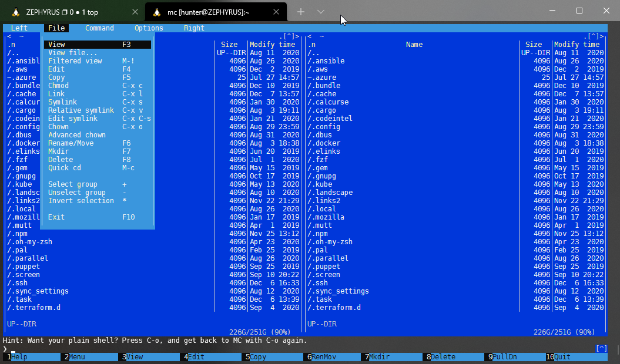Choose Exit F10 from the File menu

(57, 217)
